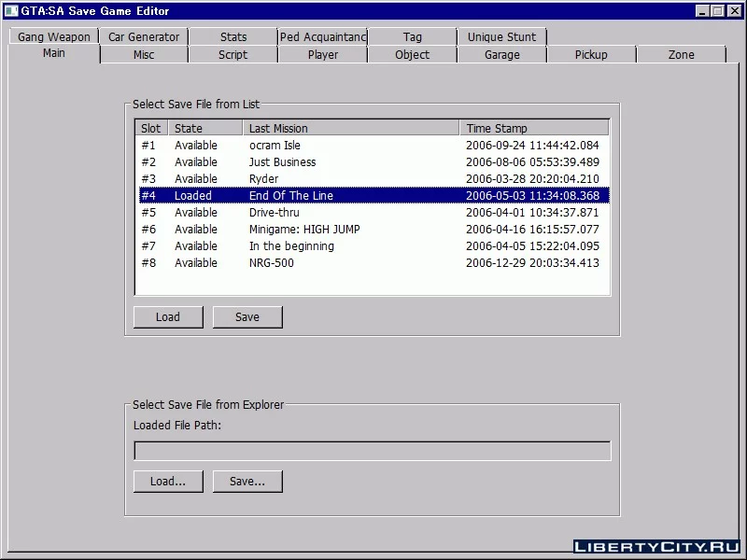Open the Object tab
The image size is (747, 560).
tap(412, 55)
